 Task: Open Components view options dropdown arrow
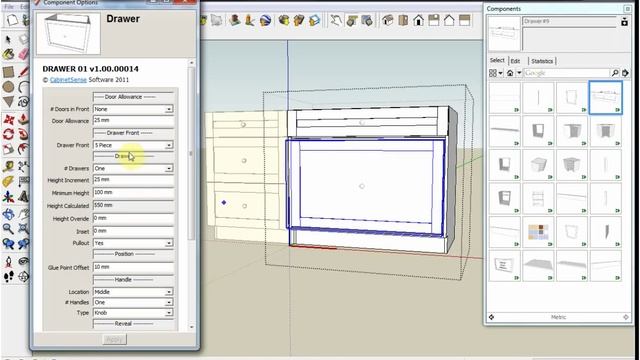500,73
